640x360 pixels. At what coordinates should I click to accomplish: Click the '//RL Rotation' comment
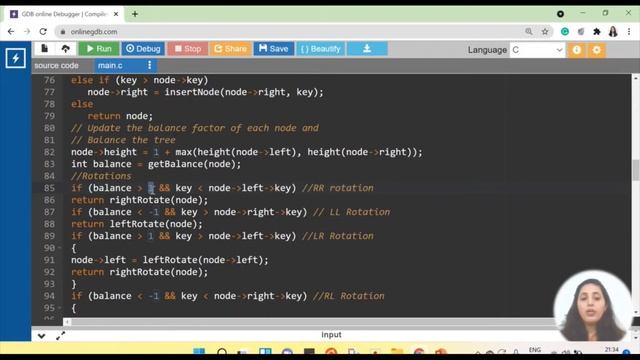pyautogui.click(x=349, y=296)
